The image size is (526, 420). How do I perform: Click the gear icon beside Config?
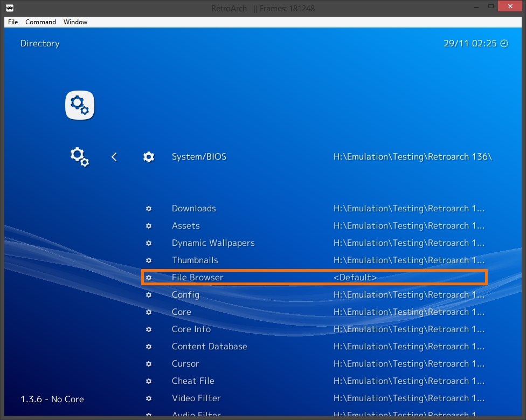(x=149, y=295)
